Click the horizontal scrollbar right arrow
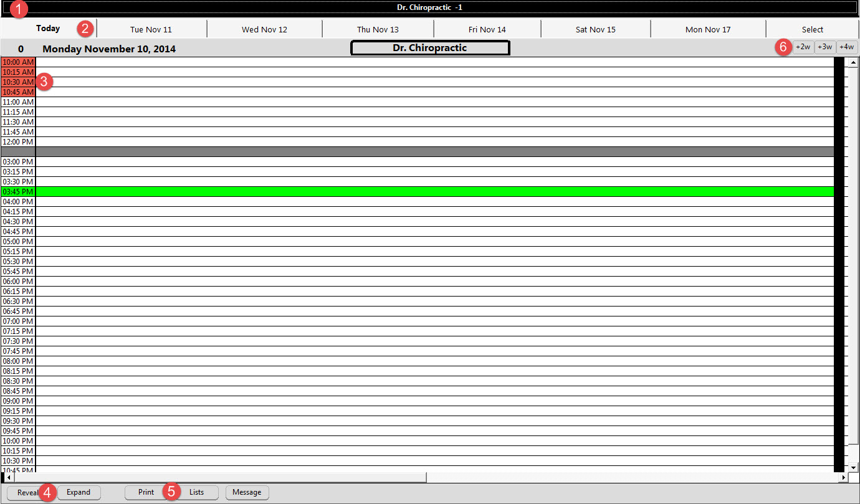Image resolution: width=860 pixels, height=504 pixels. coord(843,477)
